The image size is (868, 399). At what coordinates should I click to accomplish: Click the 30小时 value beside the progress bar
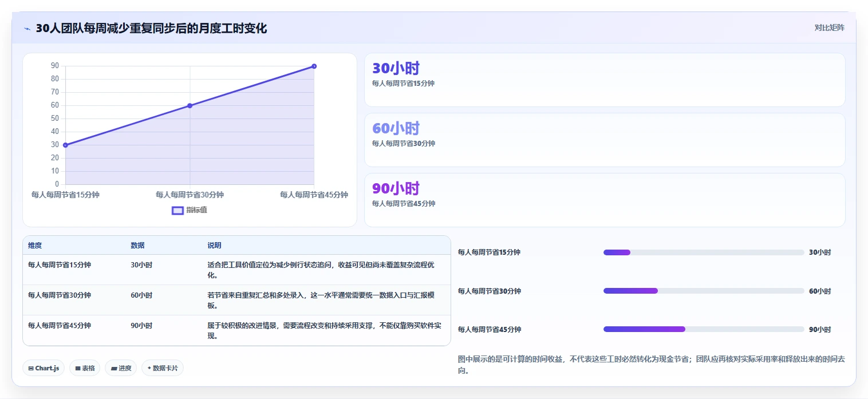(x=820, y=252)
